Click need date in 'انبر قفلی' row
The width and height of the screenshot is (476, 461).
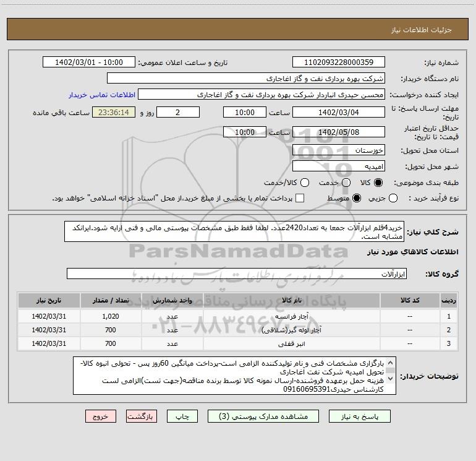click(49, 343)
